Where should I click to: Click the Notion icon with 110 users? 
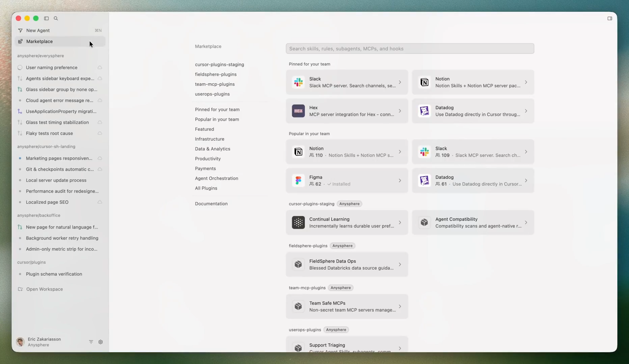point(298,152)
